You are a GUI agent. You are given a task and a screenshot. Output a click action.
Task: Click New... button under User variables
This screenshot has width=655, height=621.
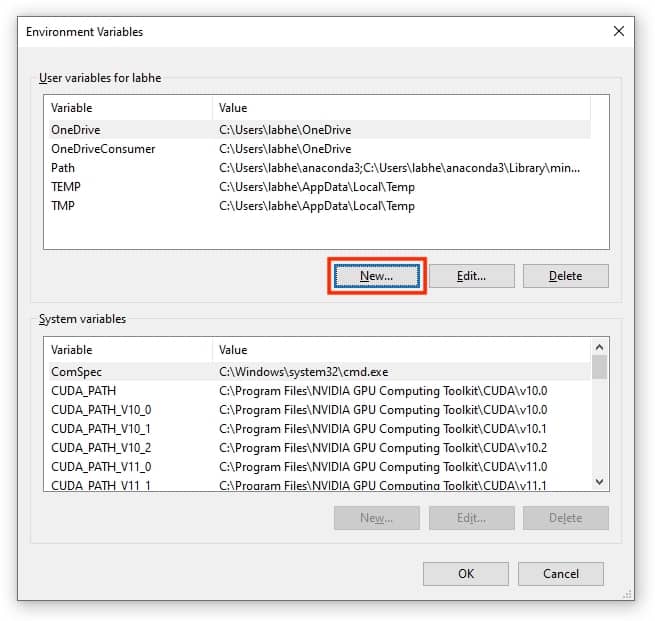tap(376, 276)
